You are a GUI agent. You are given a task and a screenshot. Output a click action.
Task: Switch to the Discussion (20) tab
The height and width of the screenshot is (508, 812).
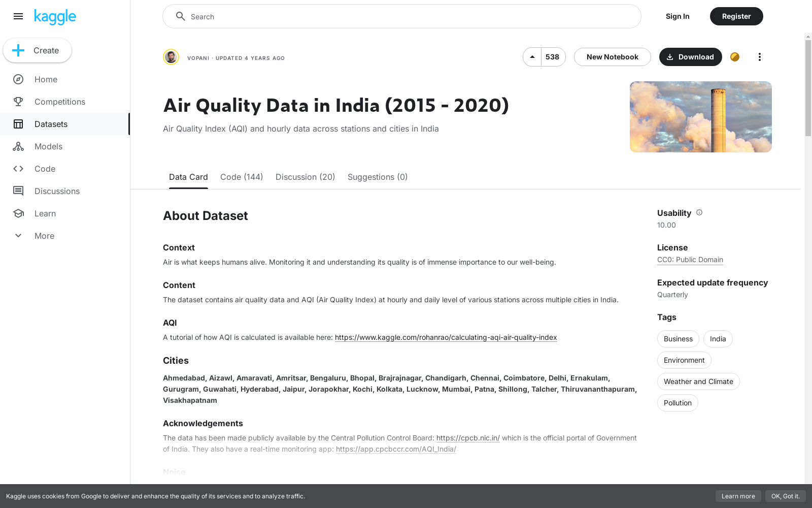pyautogui.click(x=305, y=177)
